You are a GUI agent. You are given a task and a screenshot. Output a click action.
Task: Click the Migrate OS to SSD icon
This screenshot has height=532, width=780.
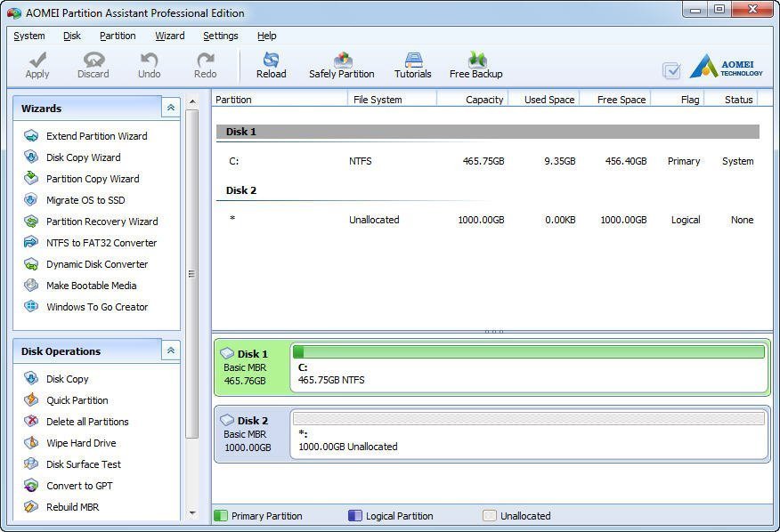(x=31, y=200)
